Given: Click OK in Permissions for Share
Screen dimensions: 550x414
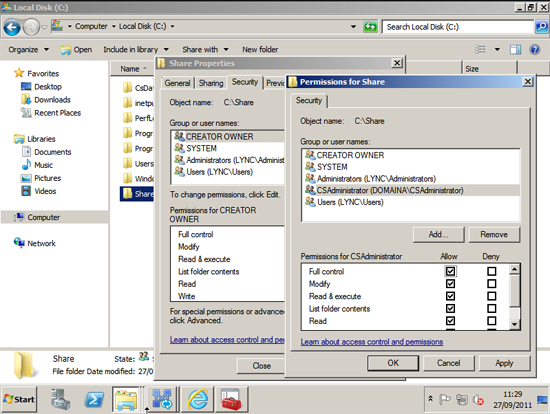Looking at the screenshot, I should click(393, 363).
